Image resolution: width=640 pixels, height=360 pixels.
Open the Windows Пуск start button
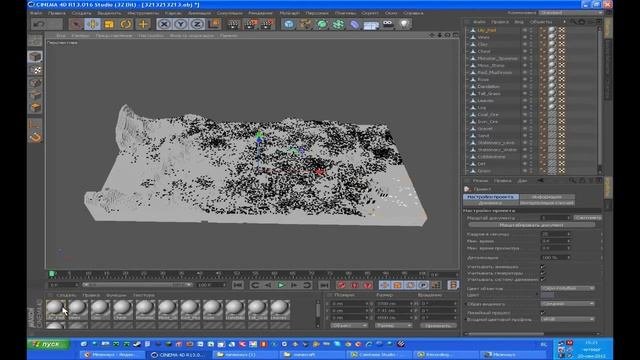[48, 344]
